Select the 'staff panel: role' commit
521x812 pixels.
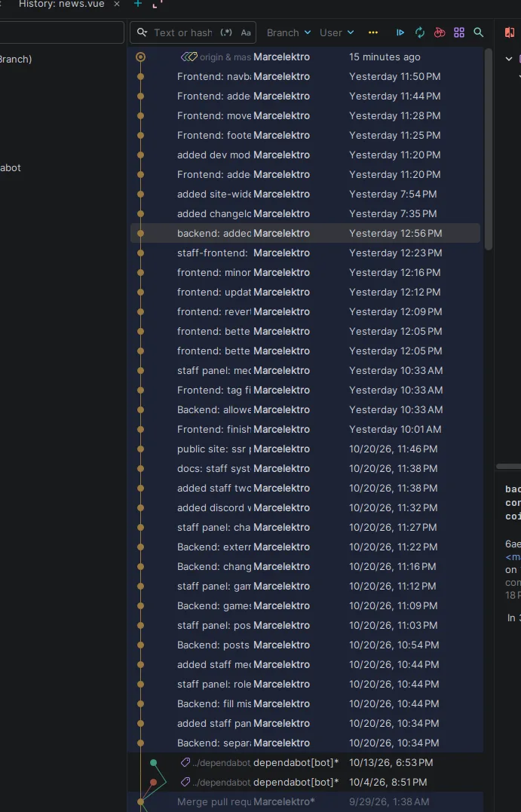(305, 685)
